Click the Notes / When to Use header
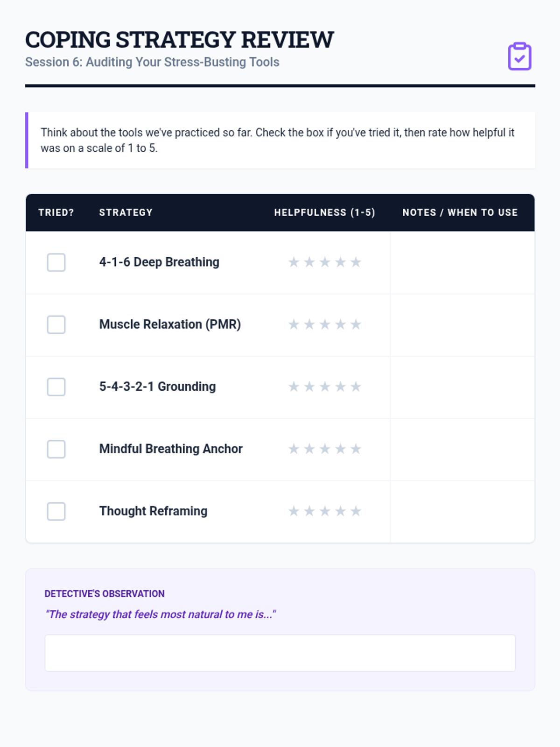 coord(460,212)
